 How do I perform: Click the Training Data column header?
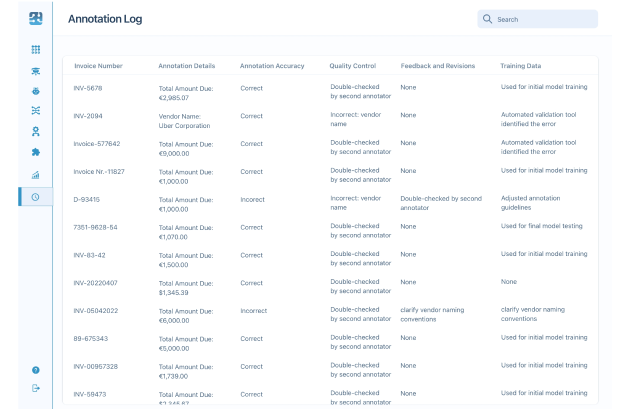(521, 66)
